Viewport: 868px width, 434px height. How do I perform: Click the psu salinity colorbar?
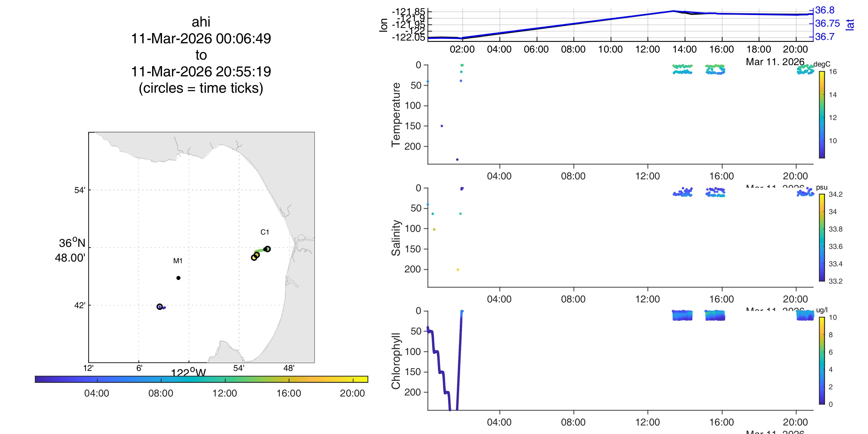coord(822,238)
